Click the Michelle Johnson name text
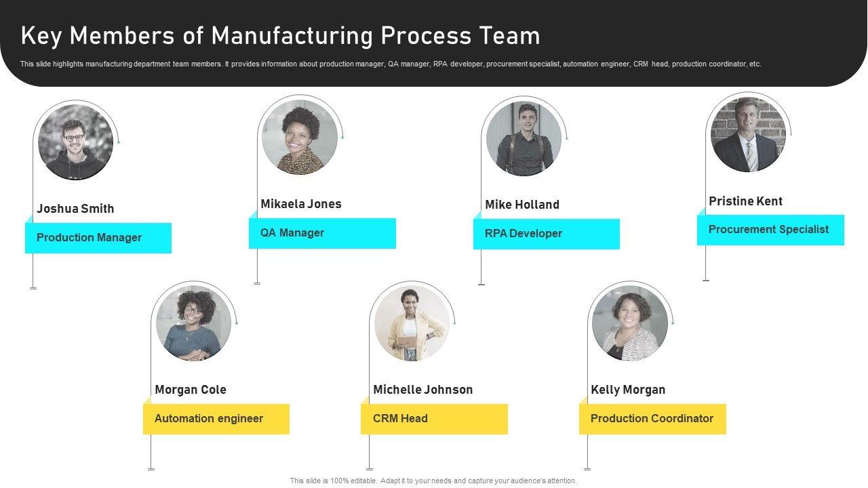This screenshot has height=488, width=868. (x=422, y=390)
